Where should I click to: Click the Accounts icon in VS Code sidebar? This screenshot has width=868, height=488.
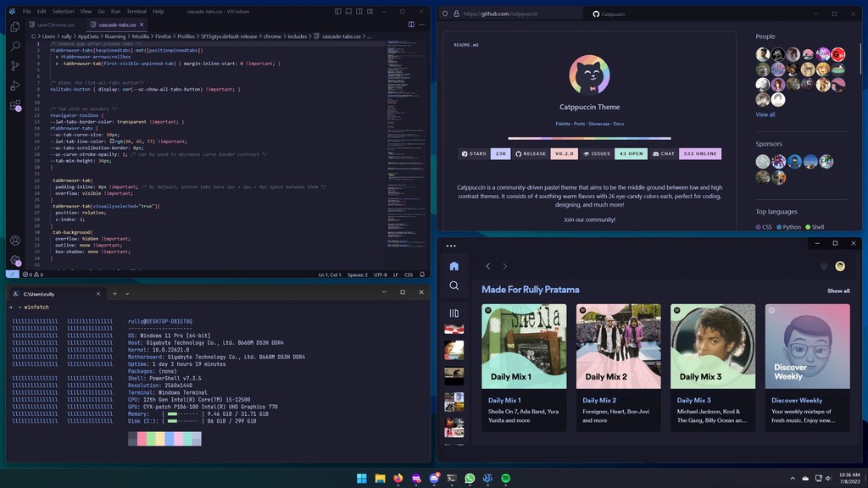coord(14,240)
